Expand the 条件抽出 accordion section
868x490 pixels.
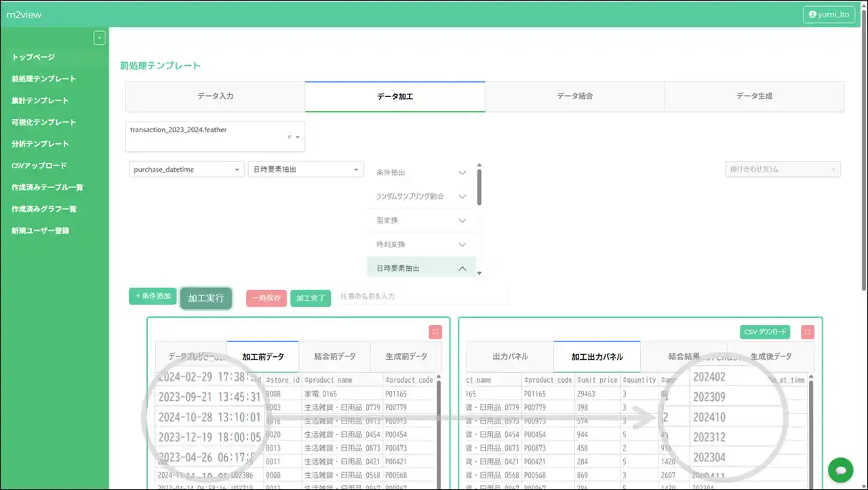tap(421, 173)
